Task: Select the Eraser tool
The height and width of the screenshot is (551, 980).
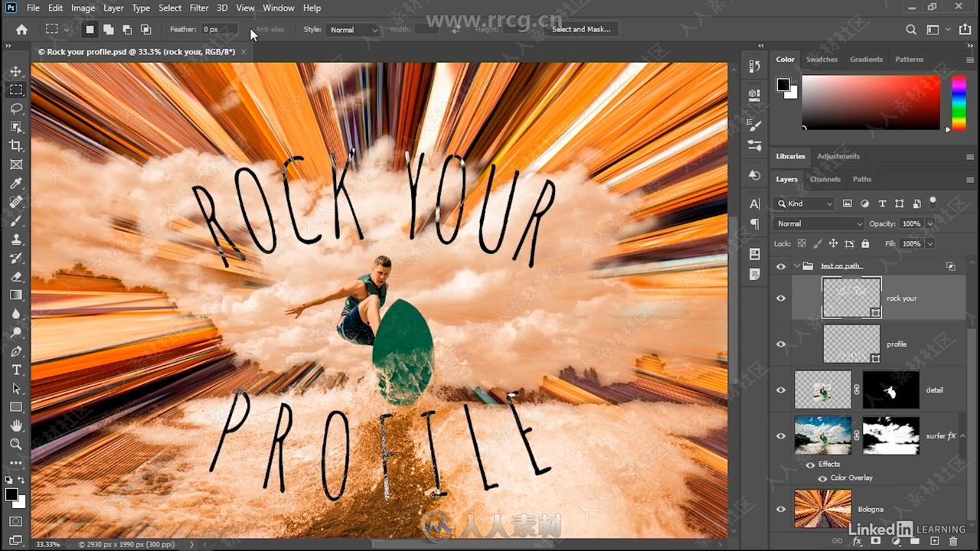Action: (x=16, y=276)
